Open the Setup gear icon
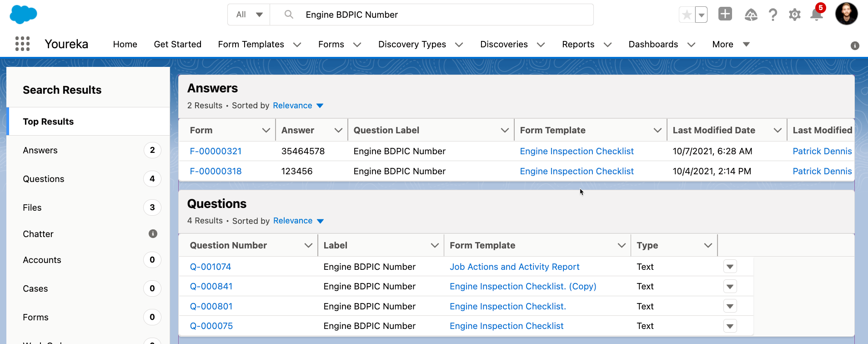The image size is (868, 344). [x=794, y=15]
